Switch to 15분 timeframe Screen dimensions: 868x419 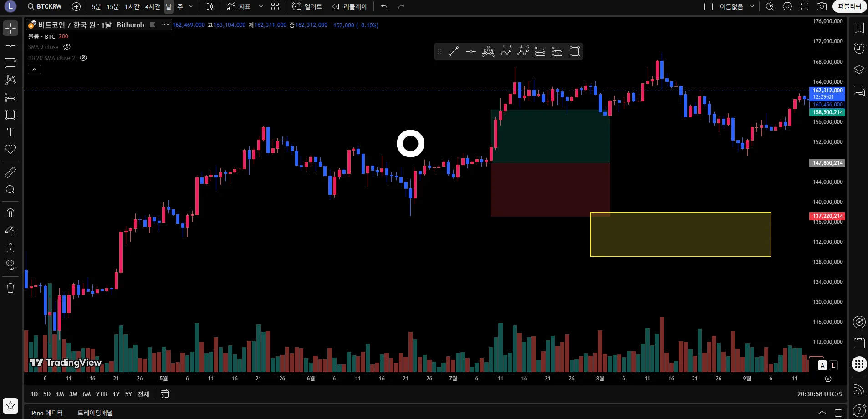pyautogui.click(x=113, y=6)
